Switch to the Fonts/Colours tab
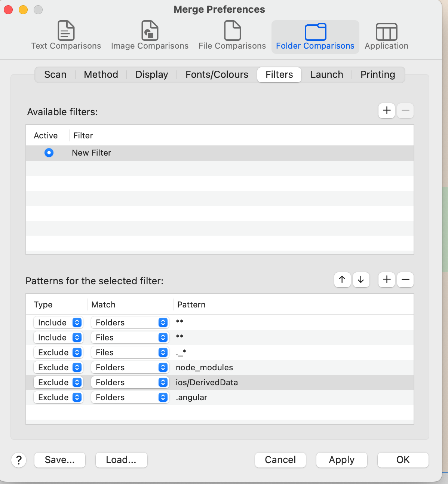 point(217,74)
